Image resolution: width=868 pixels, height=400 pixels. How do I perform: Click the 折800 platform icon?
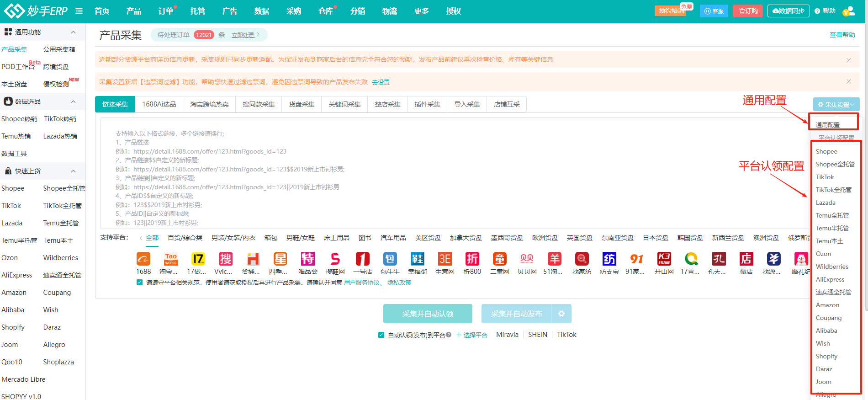click(x=472, y=259)
